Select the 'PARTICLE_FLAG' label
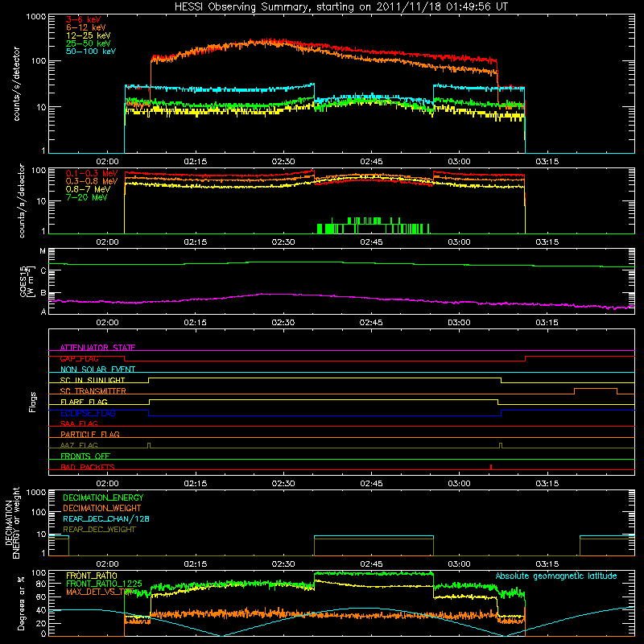 [x=90, y=435]
